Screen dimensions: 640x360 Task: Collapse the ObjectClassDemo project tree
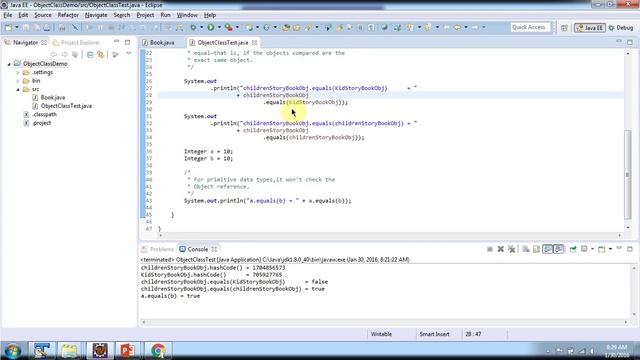[x=9, y=64]
